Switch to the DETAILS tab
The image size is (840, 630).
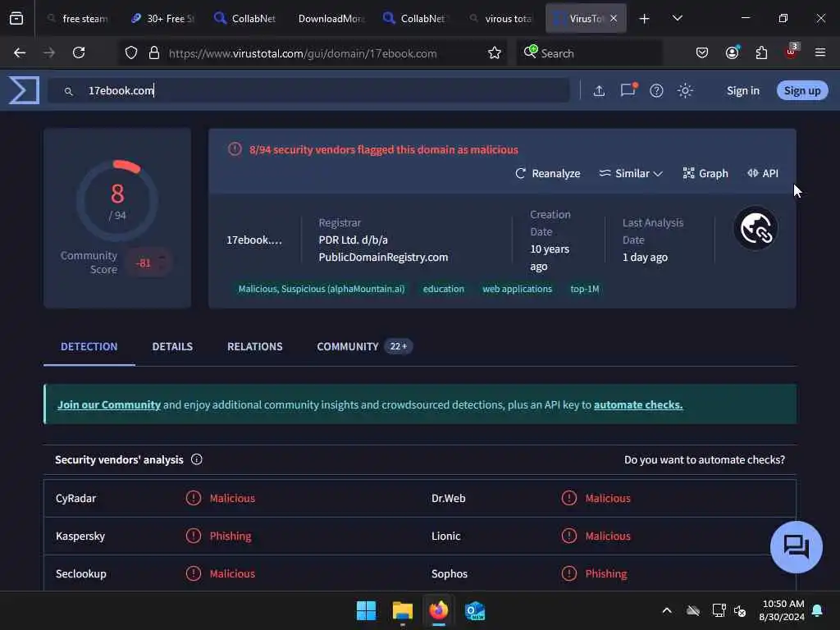click(172, 347)
